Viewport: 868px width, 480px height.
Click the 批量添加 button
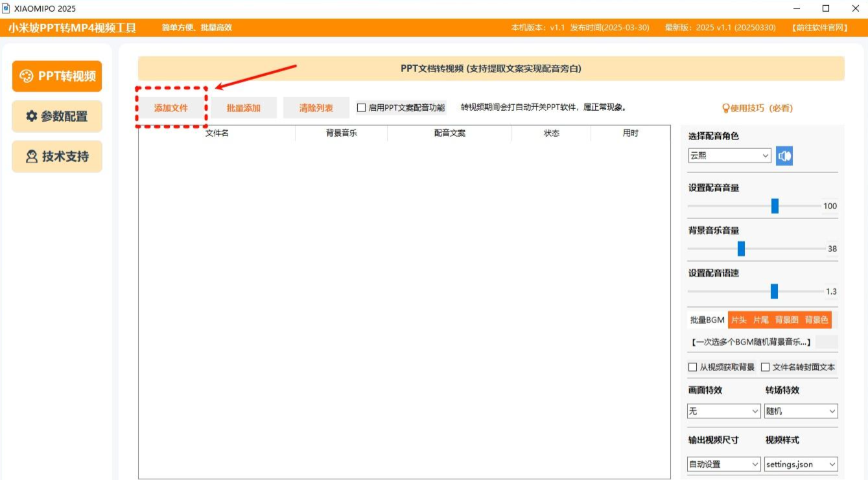point(244,108)
